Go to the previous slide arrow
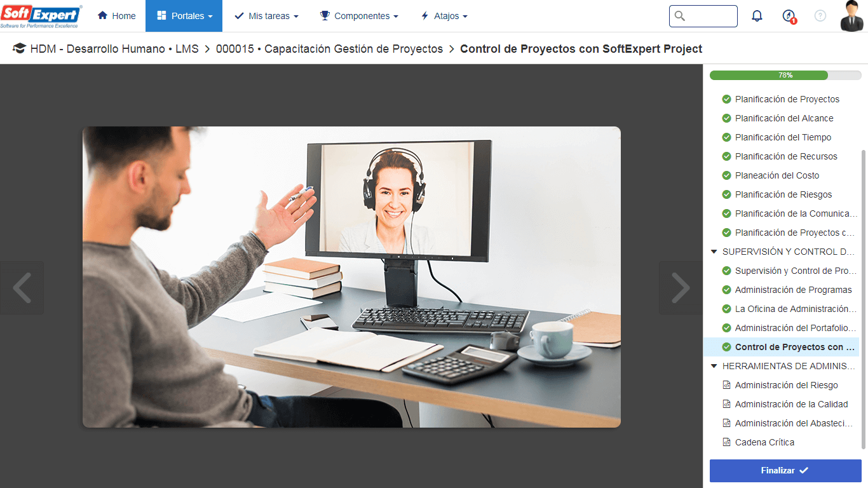 22,288
